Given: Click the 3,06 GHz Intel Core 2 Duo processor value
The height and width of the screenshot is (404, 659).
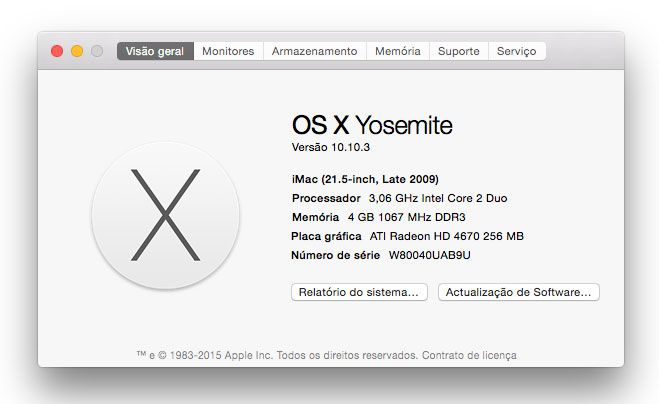Looking at the screenshot, I should [x=438, y=198].
